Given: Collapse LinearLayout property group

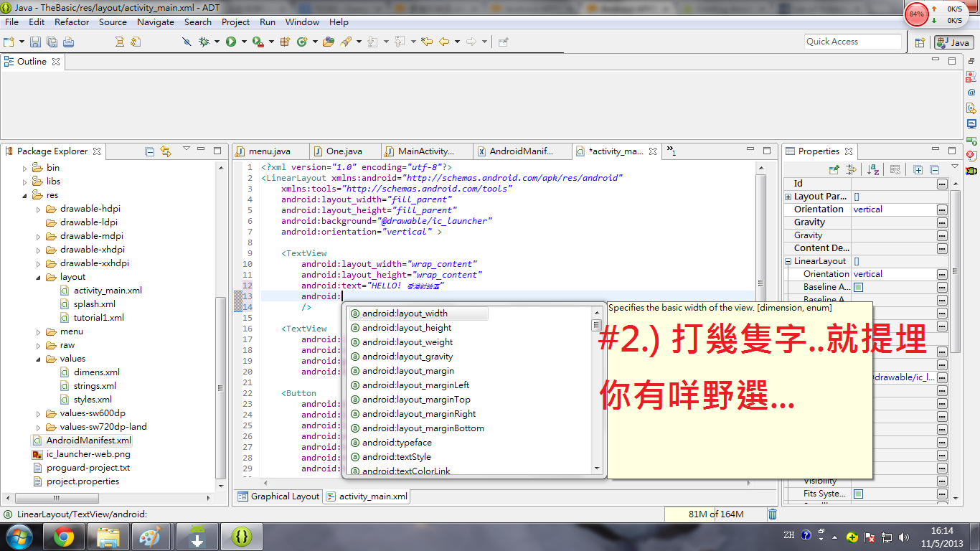Looking at the screenshot, I should (x=788, y=261).
